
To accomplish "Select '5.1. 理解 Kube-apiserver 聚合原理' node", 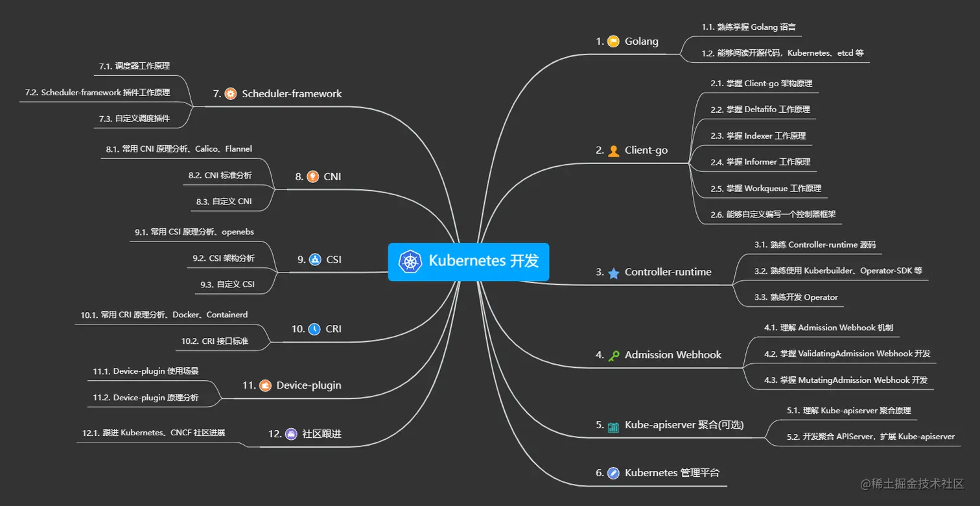I will click(x=849, y=411).
